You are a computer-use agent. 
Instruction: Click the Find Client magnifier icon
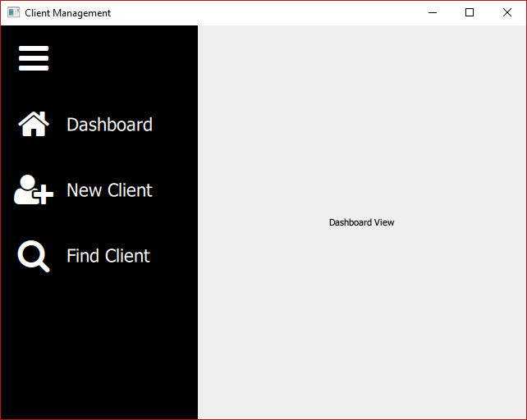pyautogui.click(x=34, y=256)
